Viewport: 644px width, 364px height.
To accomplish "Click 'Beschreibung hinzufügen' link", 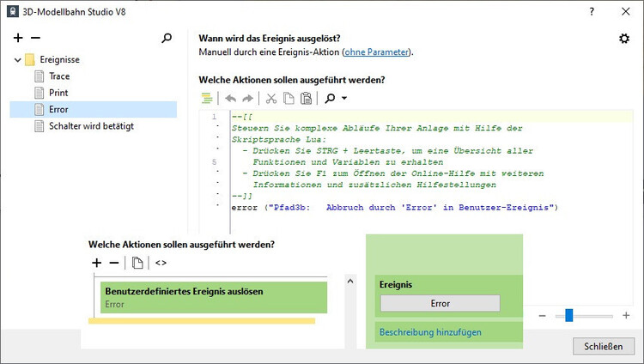I will 430,332.
